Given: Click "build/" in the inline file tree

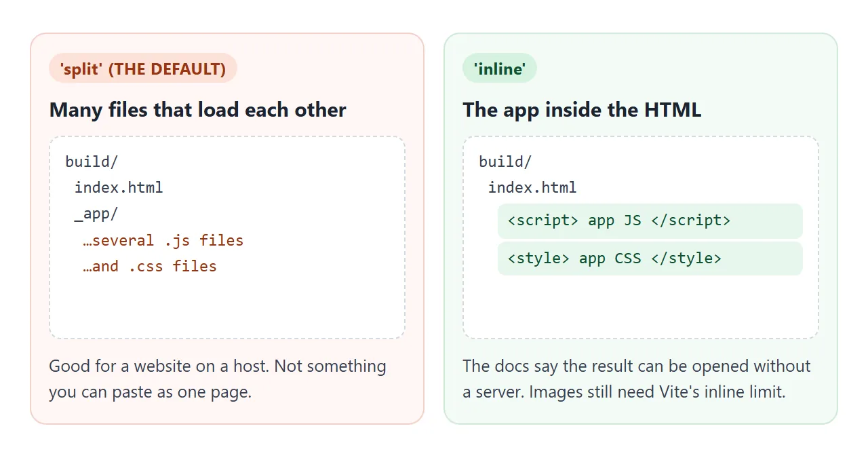Looking at the screenshot, I should [506, 161].
